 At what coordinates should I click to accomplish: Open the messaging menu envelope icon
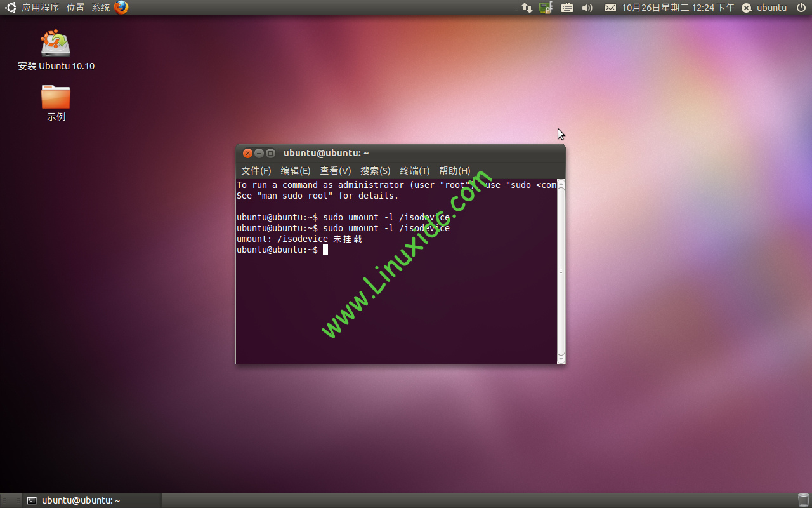[x=610, y=8]
